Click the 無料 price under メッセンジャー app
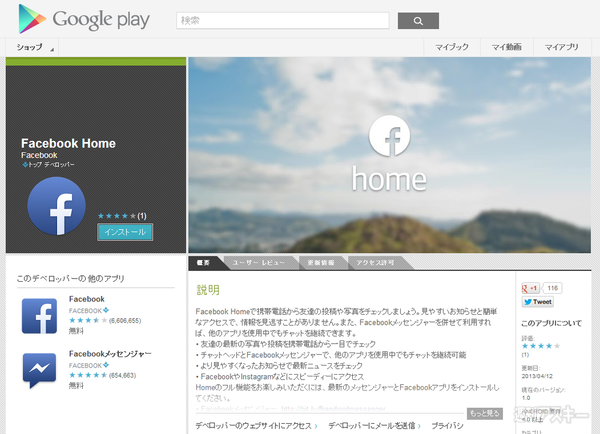 click(76, 385)
